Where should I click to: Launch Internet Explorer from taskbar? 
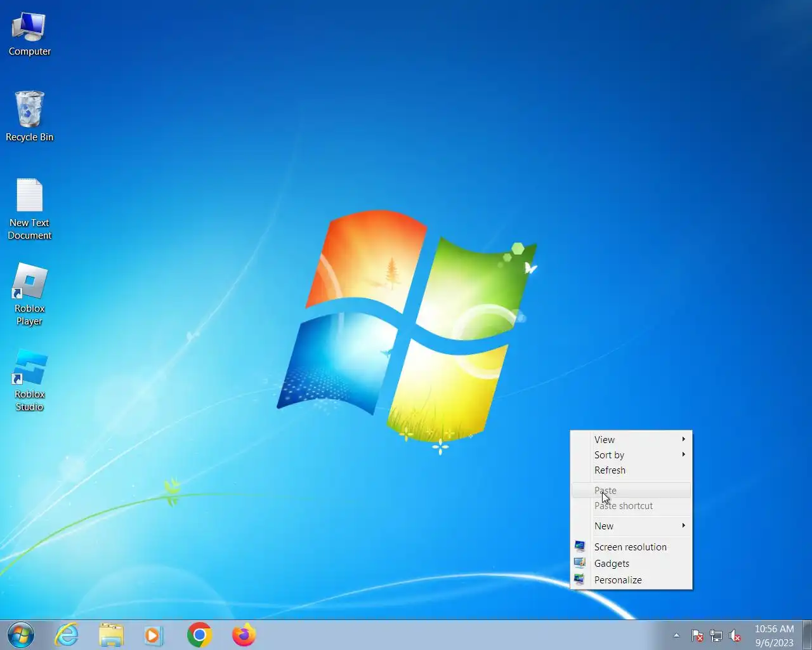tap(67, 635)
